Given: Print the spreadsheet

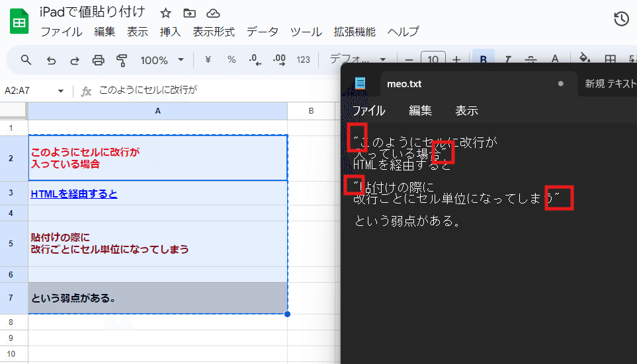Looking at the screenshot, I should 98,61.
